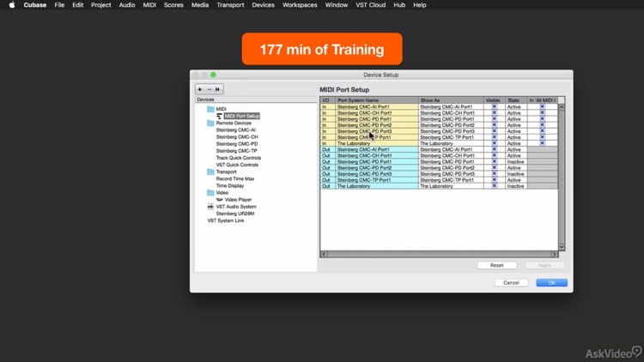Click the Show As column header
The image size is (644, 362).
(x=451, y=100)
